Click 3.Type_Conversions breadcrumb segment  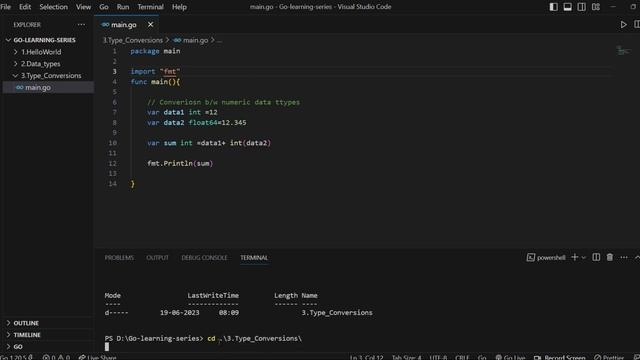(133, 40)
